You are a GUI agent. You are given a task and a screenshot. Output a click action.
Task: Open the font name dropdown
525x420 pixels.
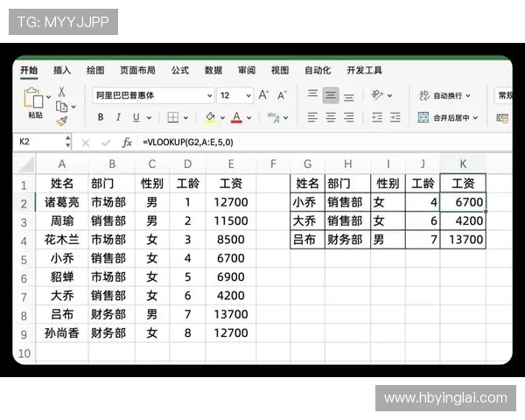coord(209,95)
